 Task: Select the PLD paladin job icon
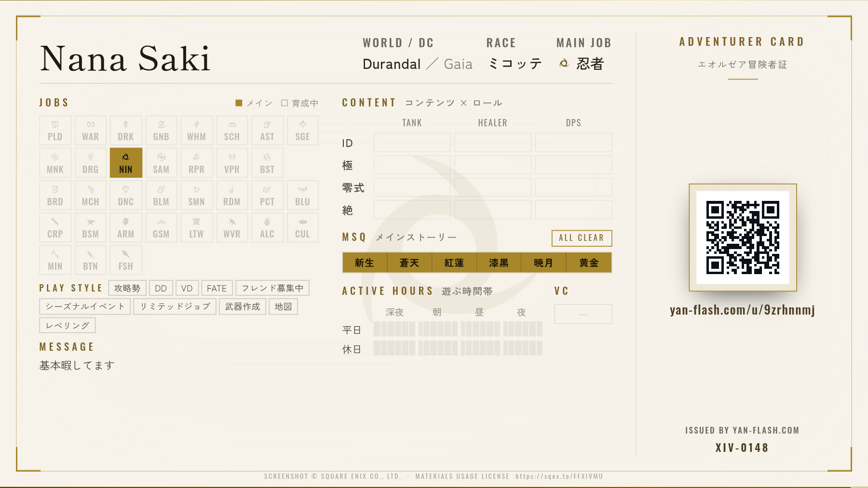(x=55, y=131)
